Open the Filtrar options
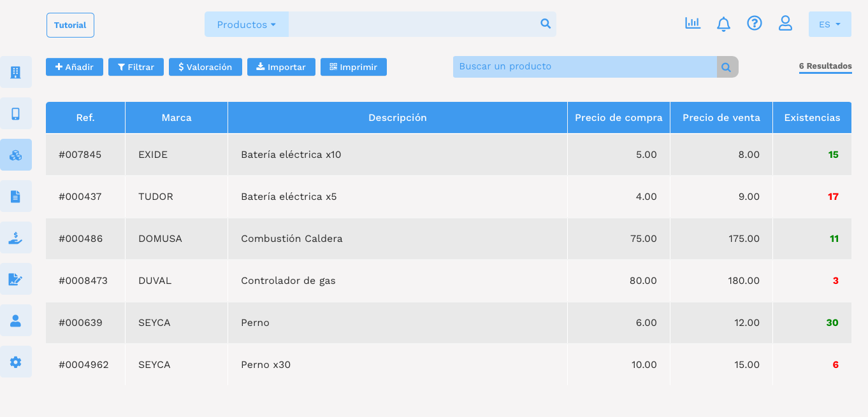The width and height of the screenshot is (868, 417). click(136, 66)
